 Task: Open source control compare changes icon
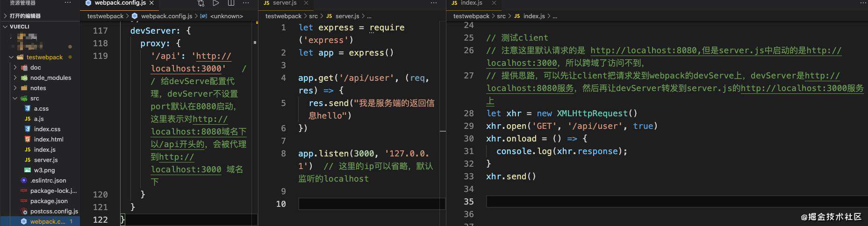201,3
